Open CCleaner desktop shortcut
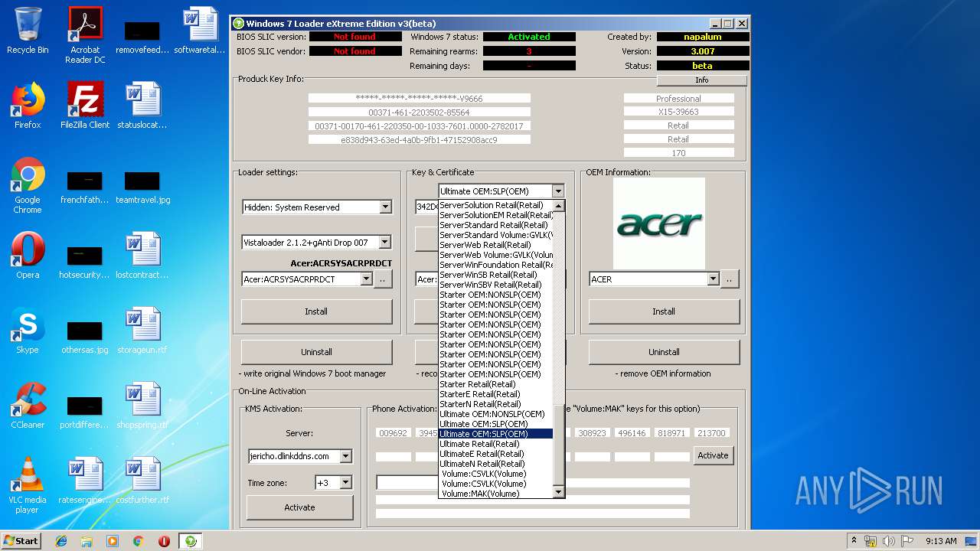 pyautogui.click(x=28, y=406)
